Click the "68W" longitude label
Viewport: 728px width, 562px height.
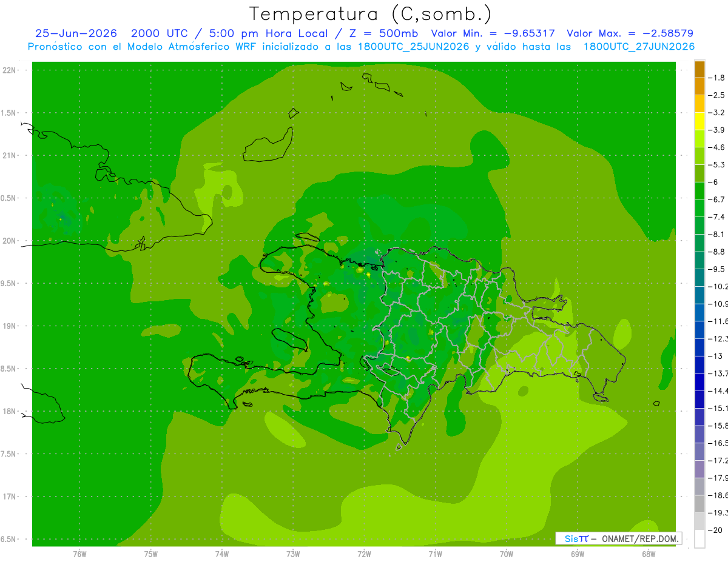[649, 554]
